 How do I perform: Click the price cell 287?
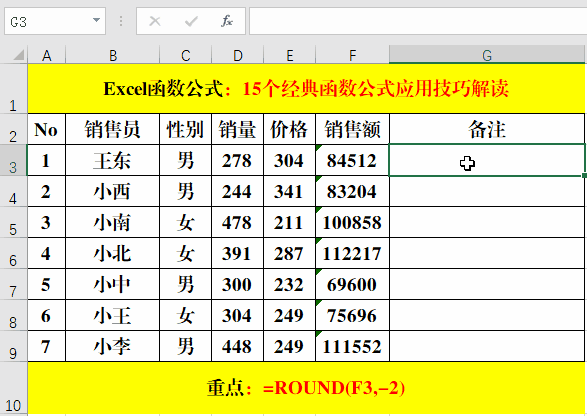coord(290,254)
